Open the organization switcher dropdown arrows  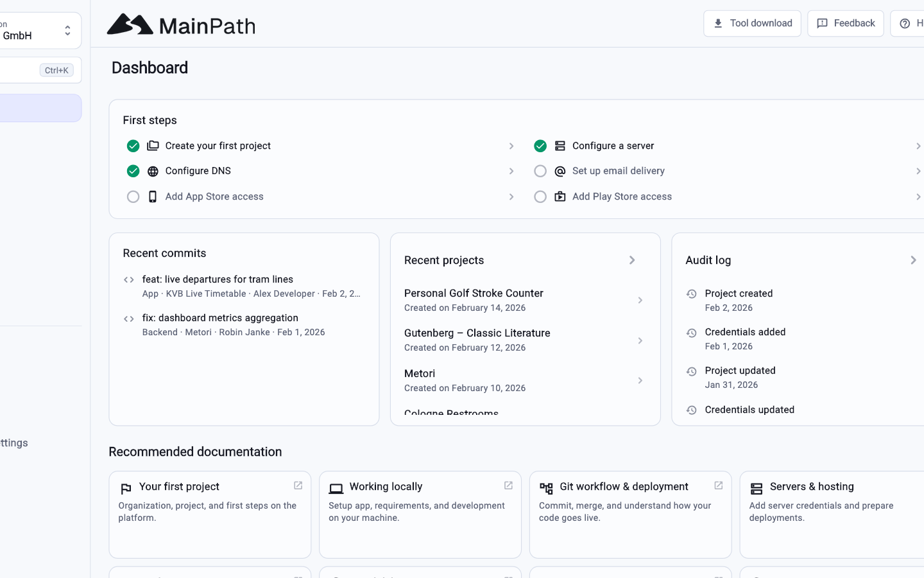(67, 30)
